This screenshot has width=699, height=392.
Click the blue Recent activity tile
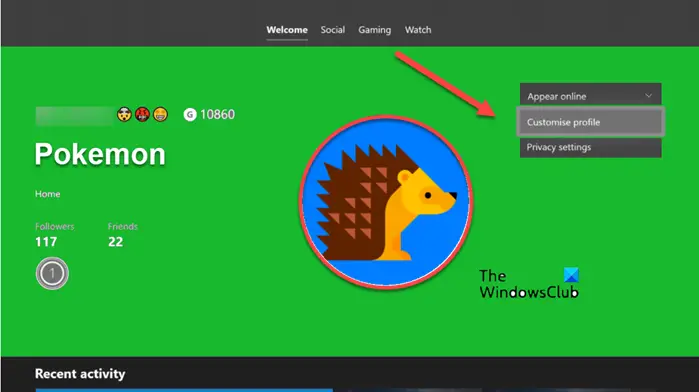184,390
